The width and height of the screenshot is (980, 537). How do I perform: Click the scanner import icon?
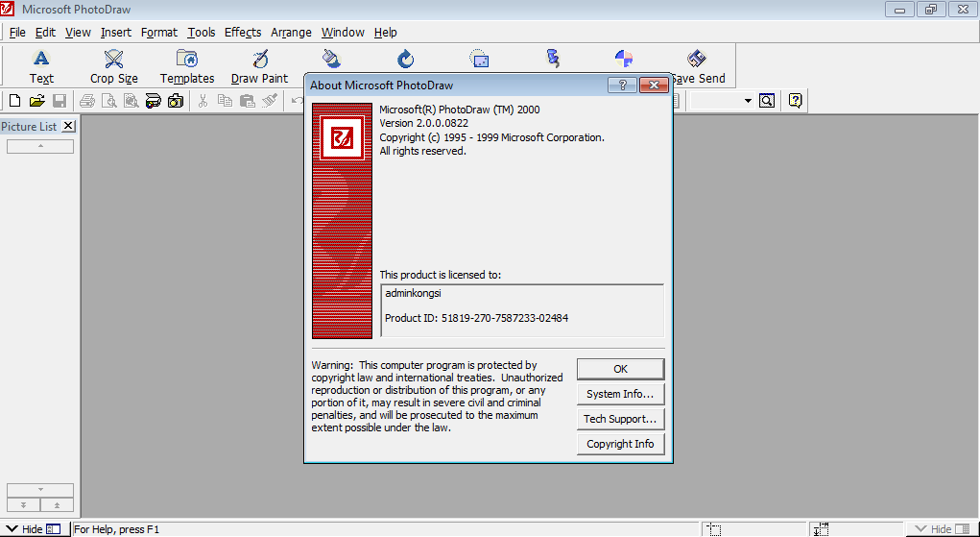point(154,100)
